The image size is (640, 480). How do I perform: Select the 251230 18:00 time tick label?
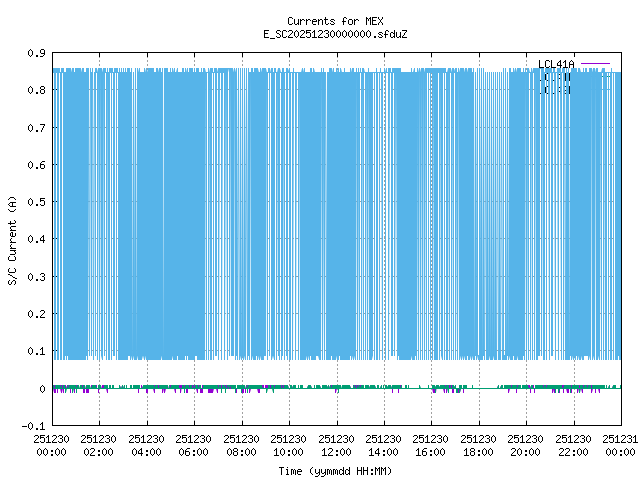[x=478, y=445]
